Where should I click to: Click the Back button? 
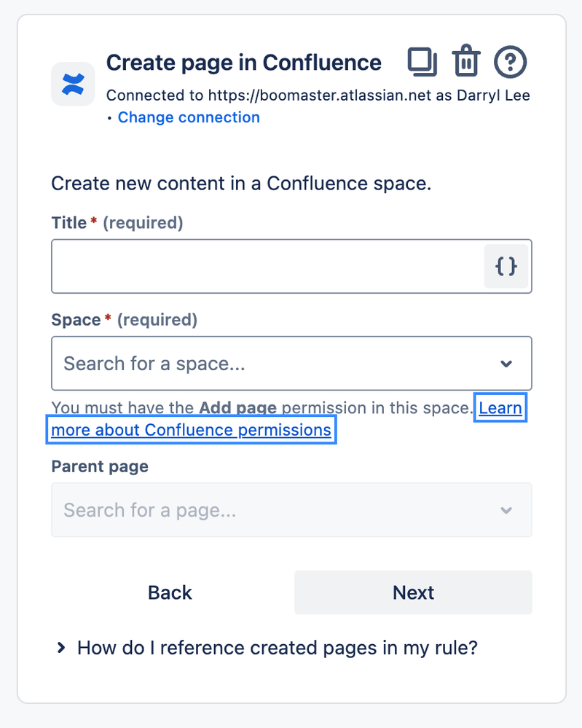pos(170,592)
